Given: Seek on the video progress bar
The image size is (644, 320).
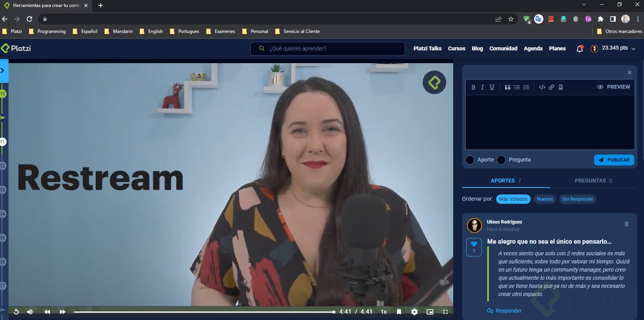Looking at the screenshot, I should 205,312.
